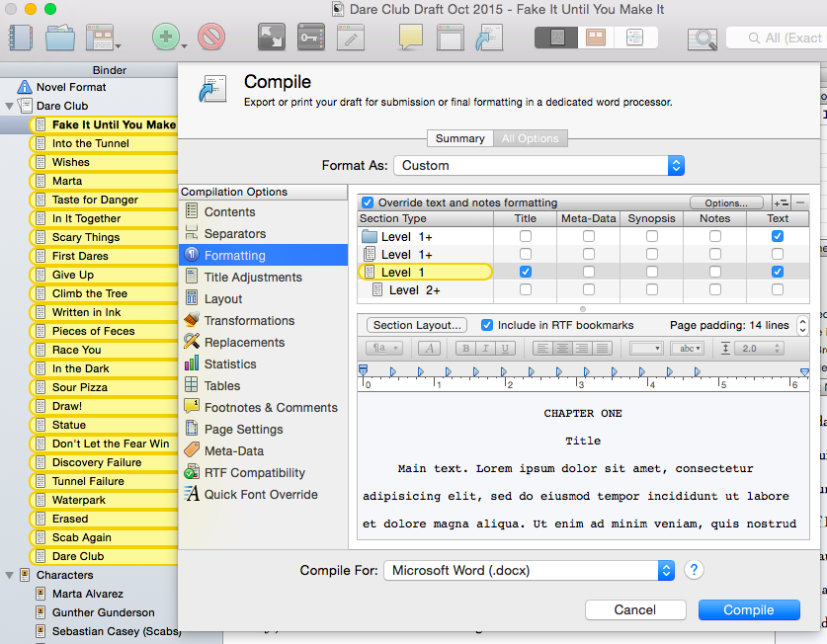Toggle Text checkbox for Level 1 row
Screen dimensions: 827x644
pos(778,272)
